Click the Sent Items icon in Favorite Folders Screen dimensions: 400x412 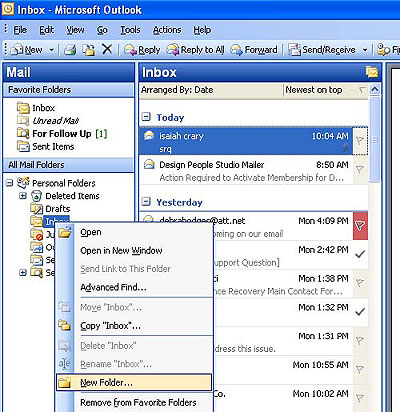click(x=23, y=146)
